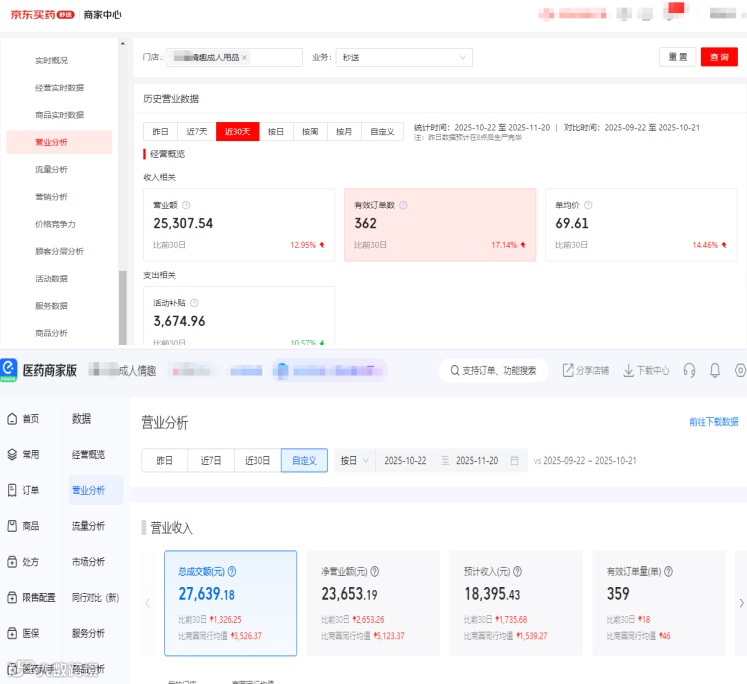Click the 分享店铺 share icon
The image size is (747, 684).
[568, 370]
